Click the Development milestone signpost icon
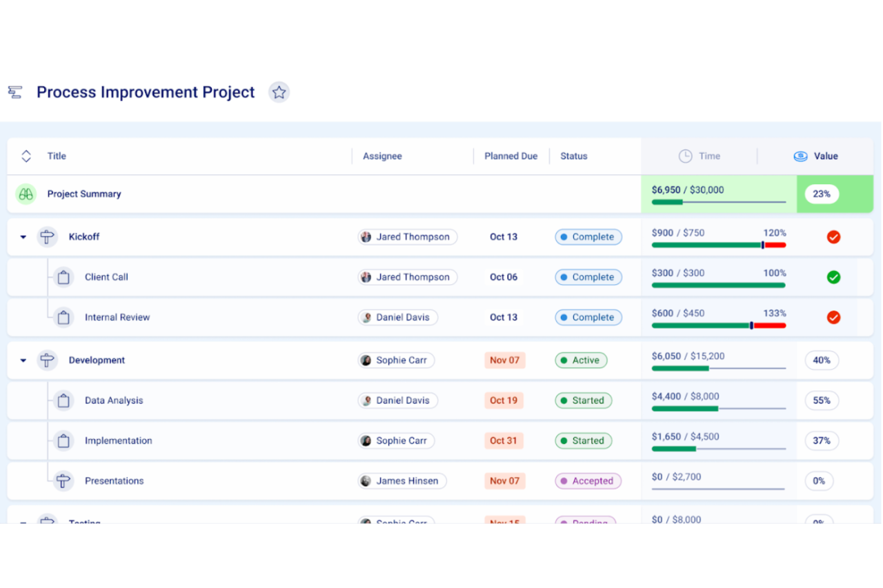 coord(47,361)
